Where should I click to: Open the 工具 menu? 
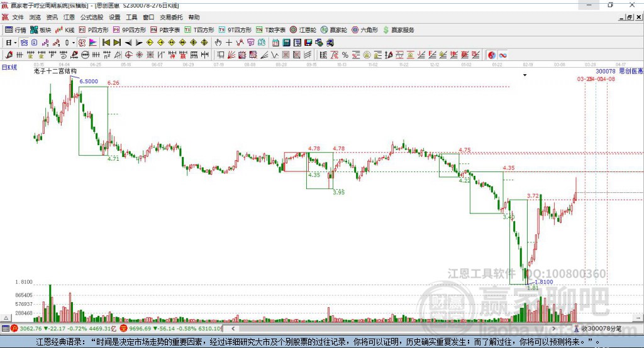coord(131,17)
